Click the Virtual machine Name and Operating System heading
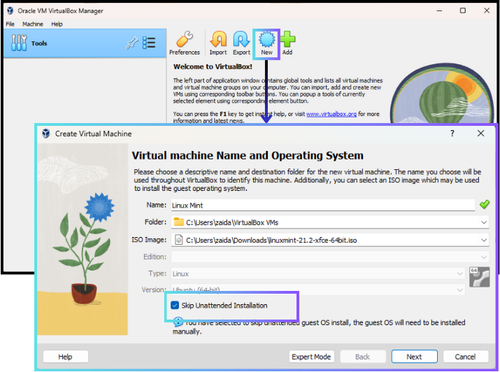 248,156
